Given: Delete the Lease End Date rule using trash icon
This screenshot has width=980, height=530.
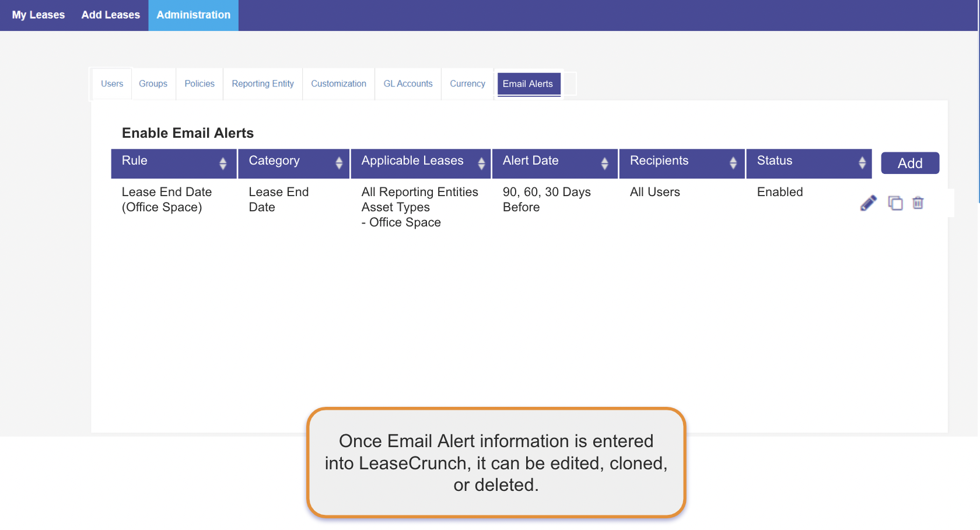Looking at the screenshot, I should [918, 203].
